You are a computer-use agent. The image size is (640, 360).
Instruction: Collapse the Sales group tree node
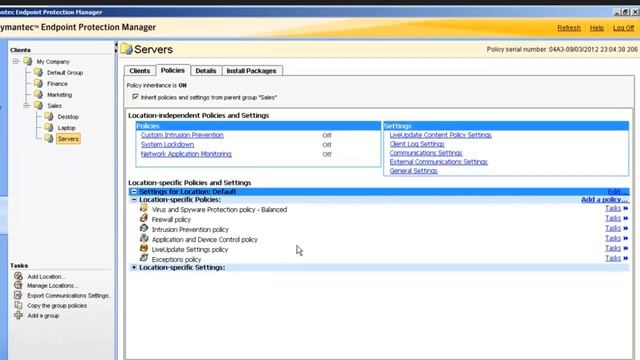click(x=26, y=105)
